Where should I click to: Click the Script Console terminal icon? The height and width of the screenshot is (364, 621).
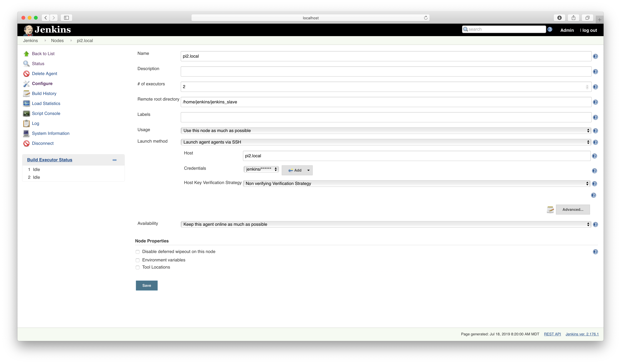[26, 113]
